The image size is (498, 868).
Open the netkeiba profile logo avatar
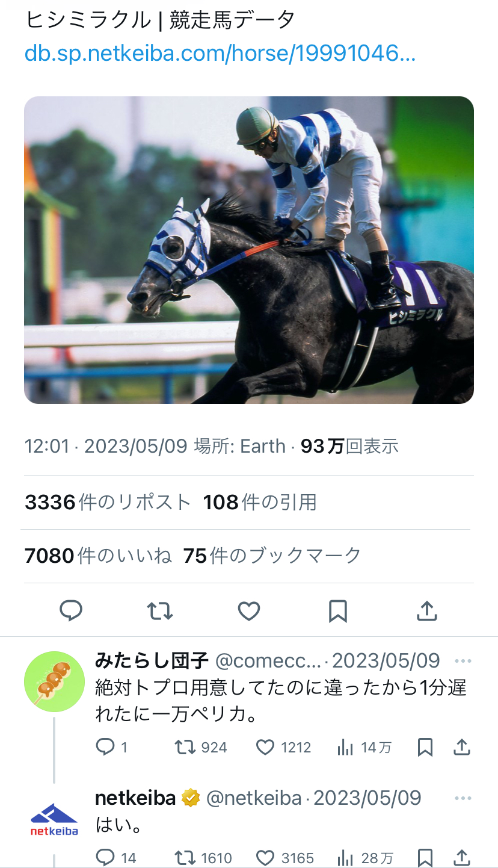54,819
